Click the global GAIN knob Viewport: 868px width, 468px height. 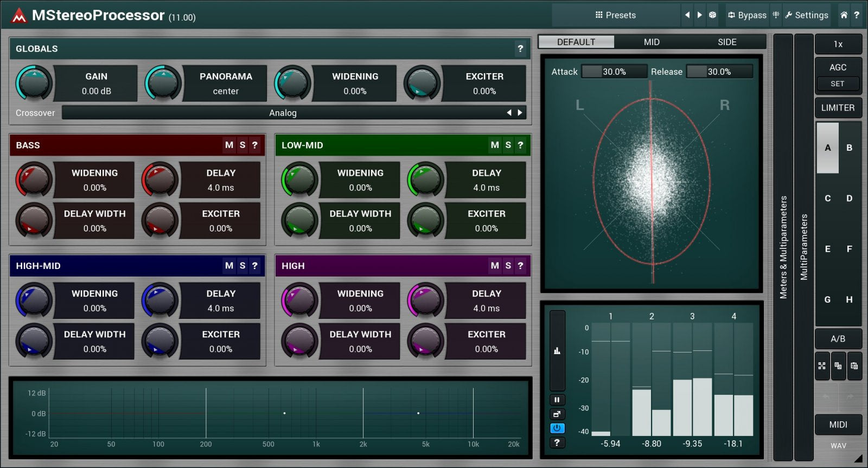tap(34, 83)
